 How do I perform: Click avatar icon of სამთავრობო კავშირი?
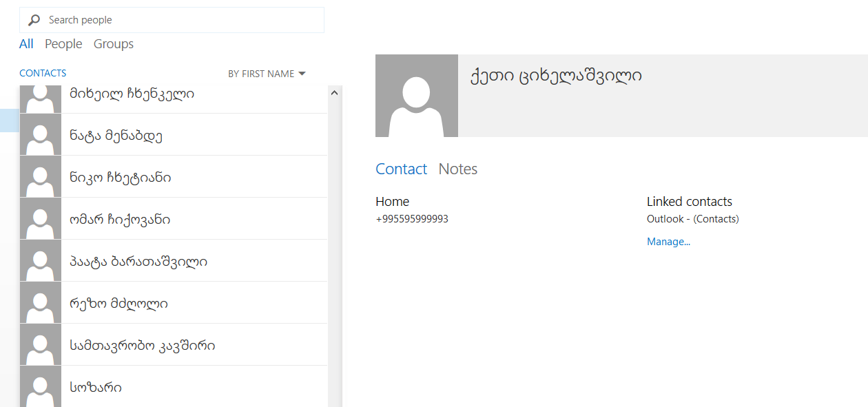(41, 345)
